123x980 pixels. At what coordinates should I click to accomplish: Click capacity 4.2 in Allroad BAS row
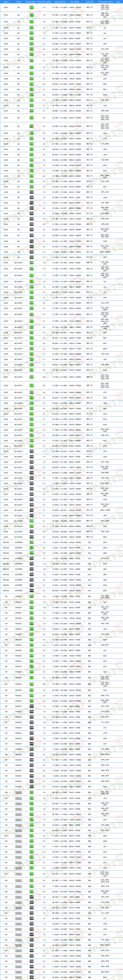pyautogui.click(x=44, y=526)
